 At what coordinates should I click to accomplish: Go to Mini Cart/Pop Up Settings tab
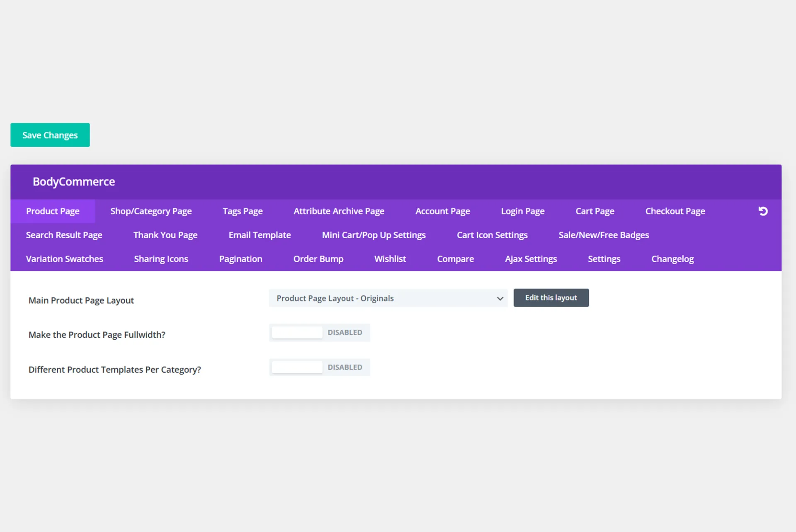coord(374,235)
